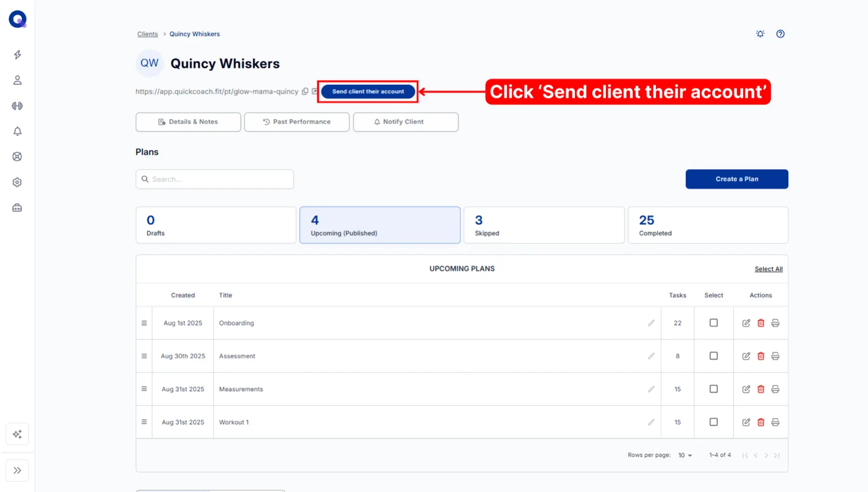Print the Workout 1 plan

[776, 422]
